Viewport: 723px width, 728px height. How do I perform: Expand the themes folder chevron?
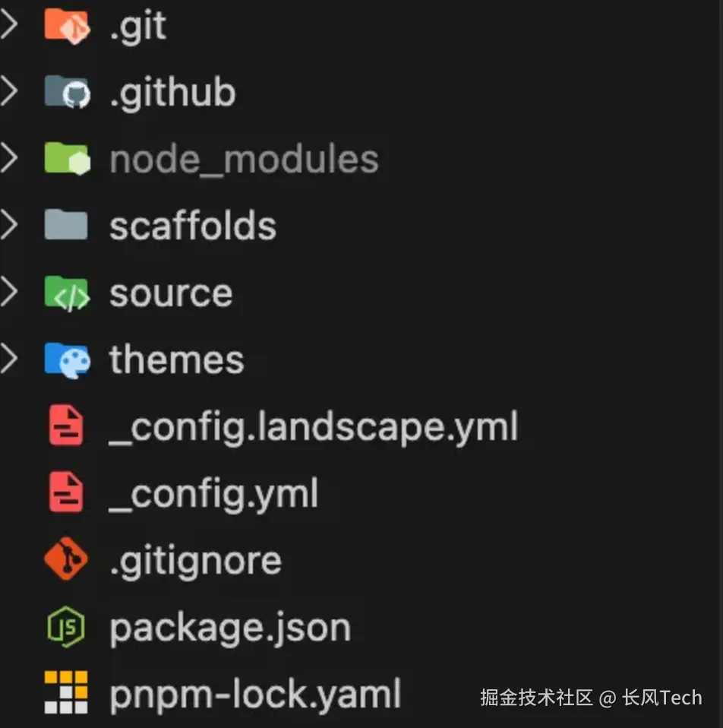(9, 359)
